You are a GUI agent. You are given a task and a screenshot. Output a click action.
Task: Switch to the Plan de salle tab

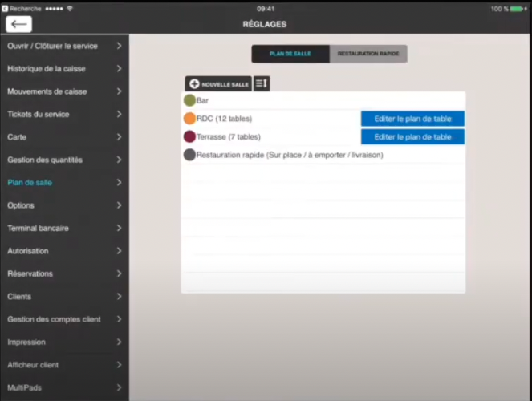tap(290, 54)
